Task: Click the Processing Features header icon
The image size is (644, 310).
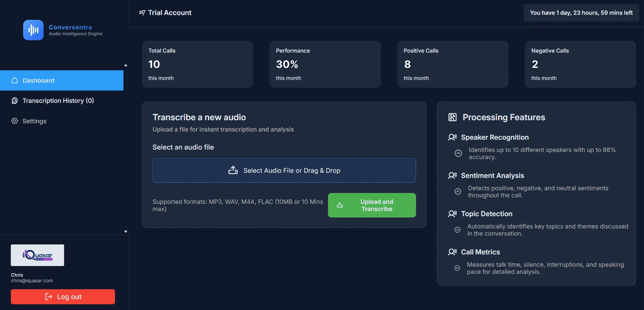Action: point(452,117)
